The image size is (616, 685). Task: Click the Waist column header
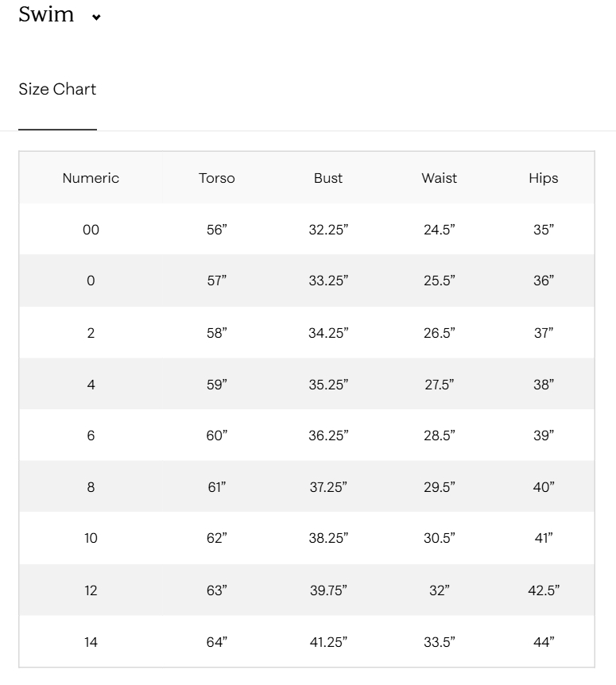[x=439, y=178]
